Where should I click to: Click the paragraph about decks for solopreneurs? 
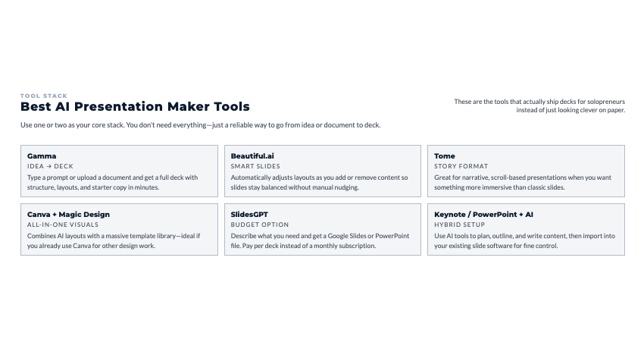click(539, 105)
